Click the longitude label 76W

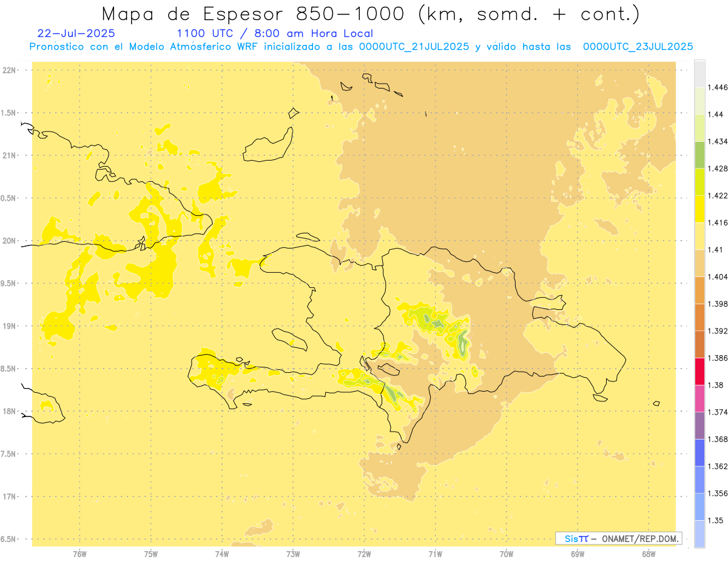point(79,554)
